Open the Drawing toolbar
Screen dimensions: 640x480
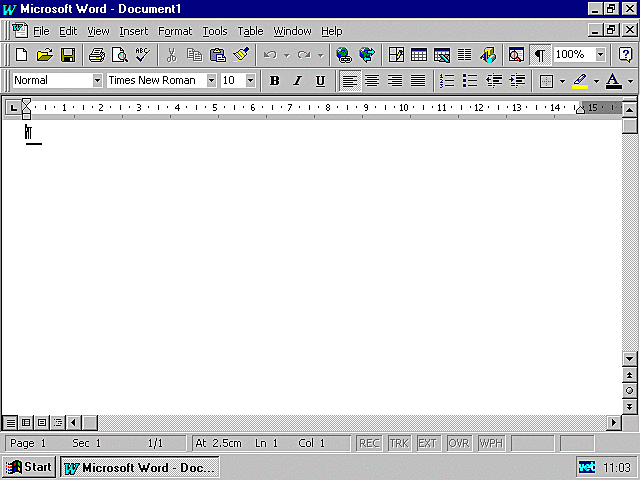click(x=488, y=55)
